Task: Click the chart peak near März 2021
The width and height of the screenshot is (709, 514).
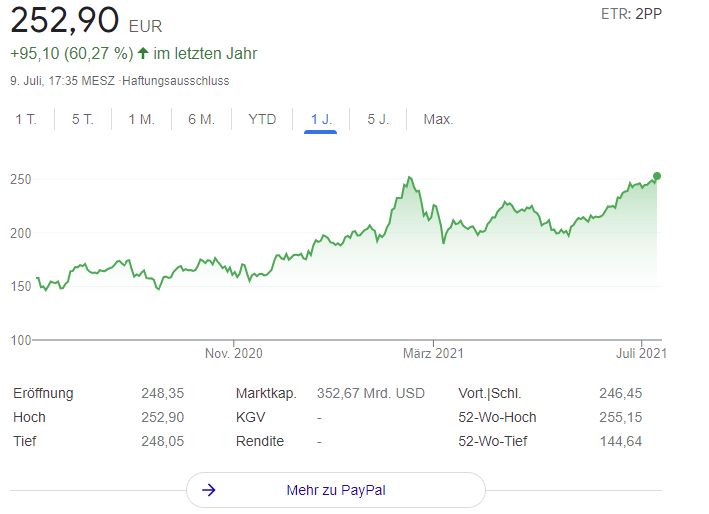Action: point(408,179)
